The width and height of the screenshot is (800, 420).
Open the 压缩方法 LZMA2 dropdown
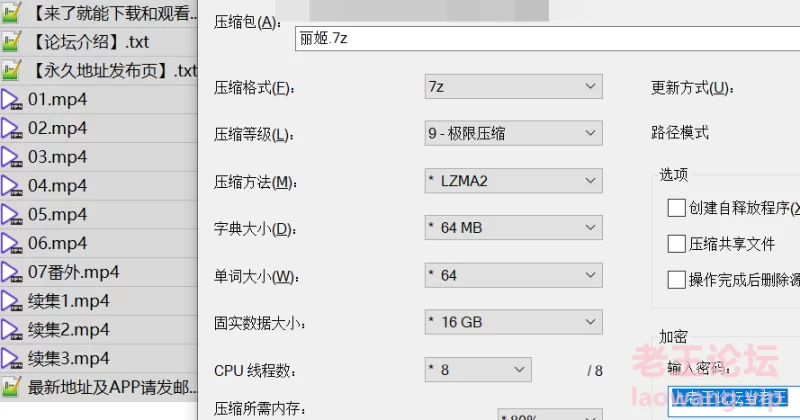click(x=513, y=181)
